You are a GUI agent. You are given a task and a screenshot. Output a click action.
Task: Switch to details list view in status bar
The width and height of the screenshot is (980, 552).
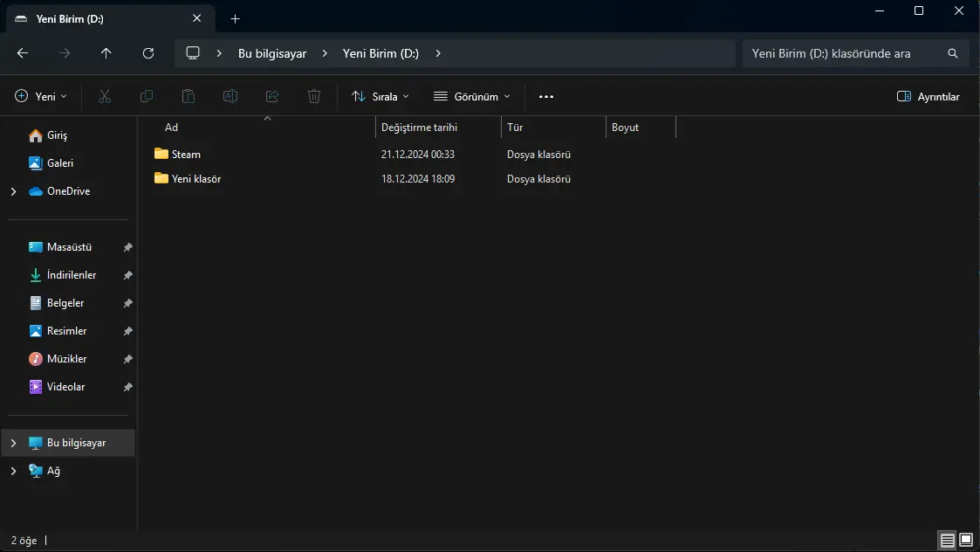click(x=948, y=540)
